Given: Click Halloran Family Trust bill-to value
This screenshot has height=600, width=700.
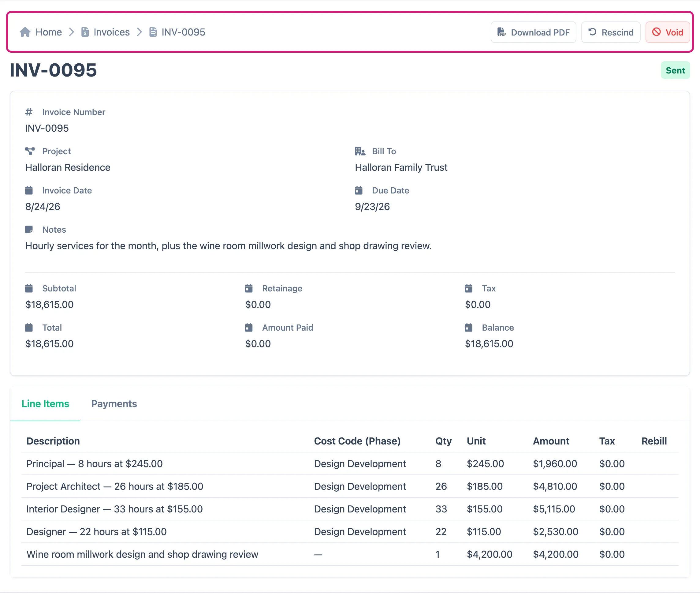Looking at the screenshot, I should point(401,167).
